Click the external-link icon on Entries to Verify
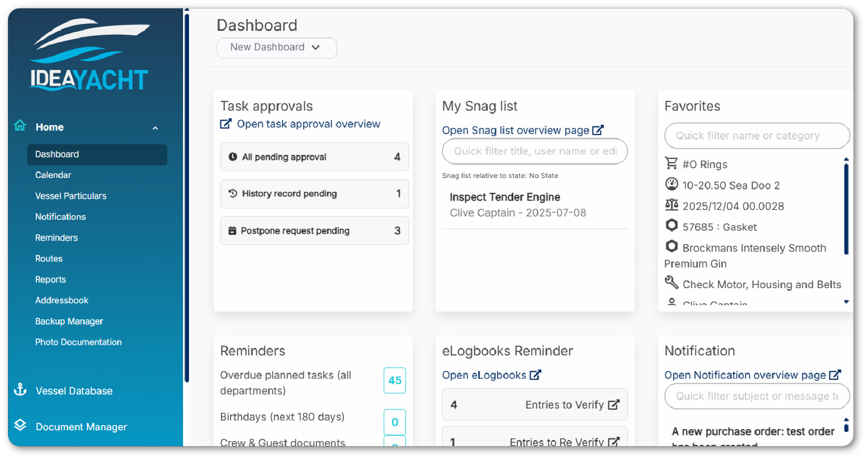The height and width of the screenshot is (461, 868). [614, 404]
